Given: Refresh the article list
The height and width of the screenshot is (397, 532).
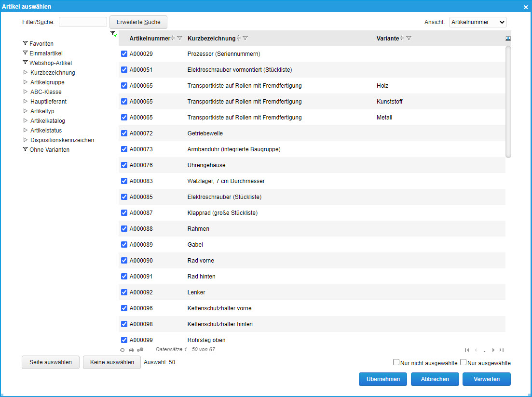Looking at the screenshot, I should pos(123,350).
